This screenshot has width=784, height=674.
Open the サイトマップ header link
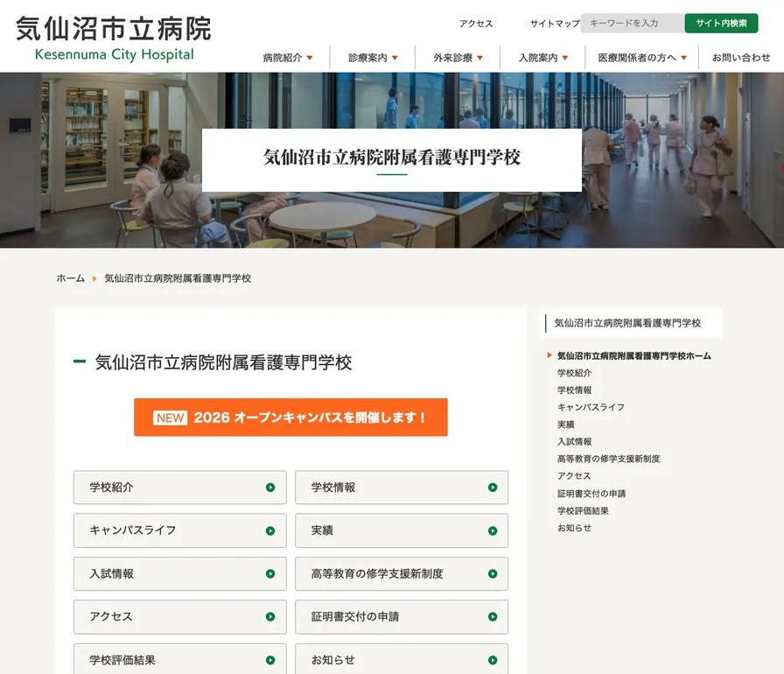(x=555, y=24)
